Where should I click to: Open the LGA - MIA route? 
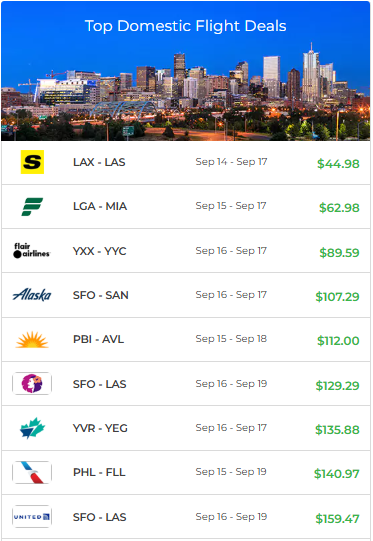click(100, 206)
